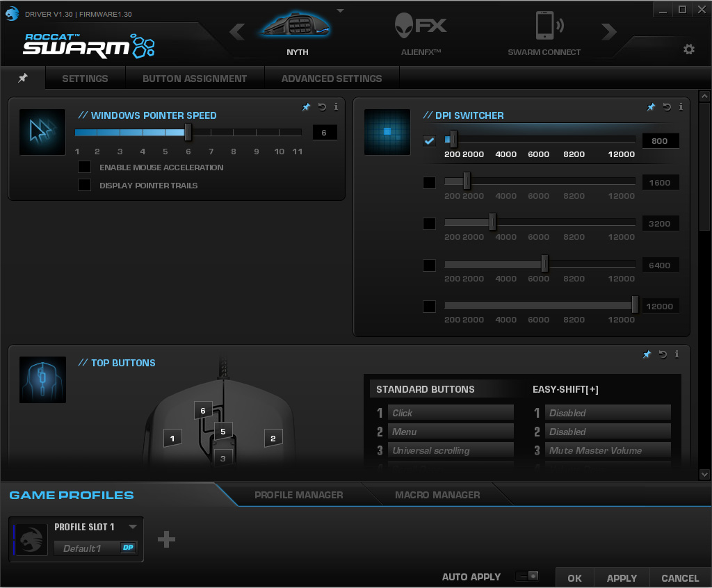Click the Roccat profile slot emblem

[31, 539]
